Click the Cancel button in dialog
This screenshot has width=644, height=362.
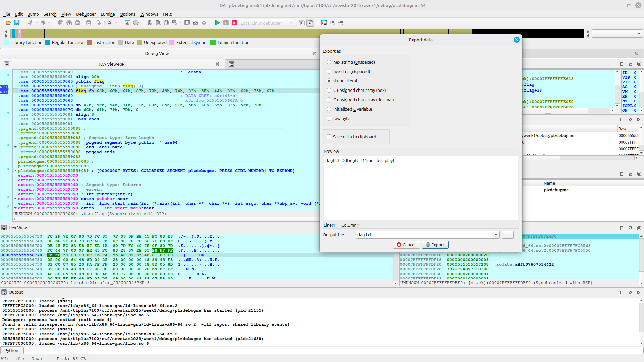tap(406, 245)
